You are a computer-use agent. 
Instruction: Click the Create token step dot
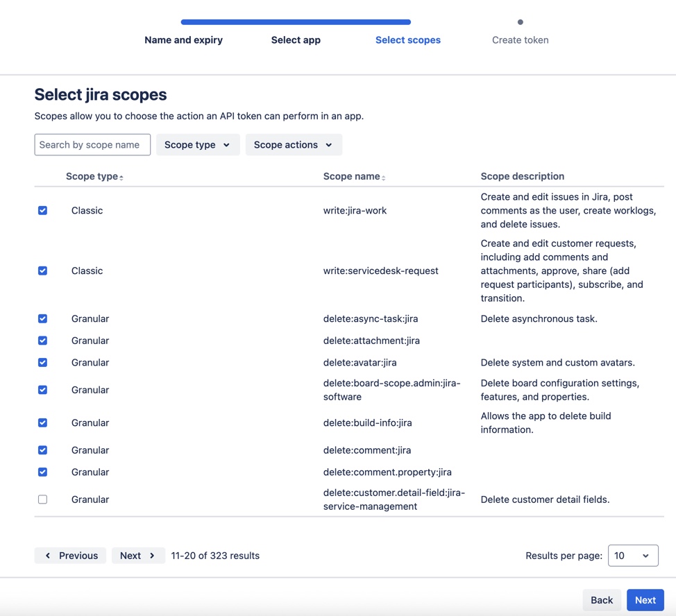521,22
